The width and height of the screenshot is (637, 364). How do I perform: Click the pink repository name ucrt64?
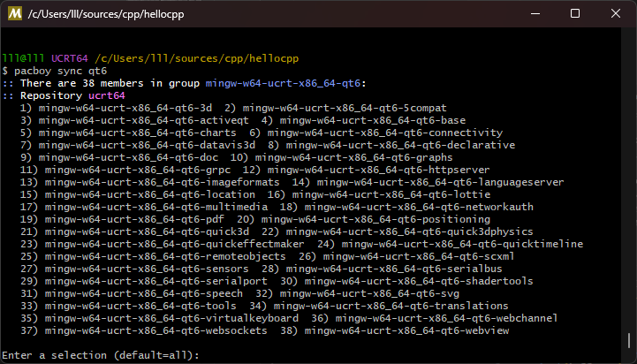pos(107,96)
